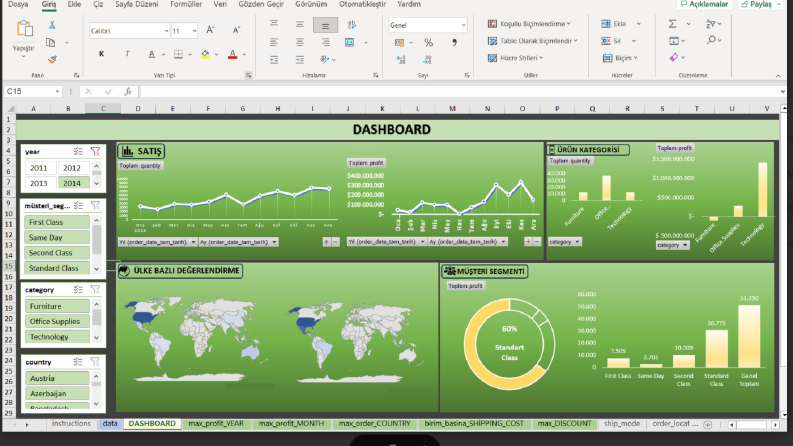Image resolution: width=793 pixels, height=446 pixels.
Task: Click the Ekle insert cells button
Action: pyautogui.click(x=613, y=24)
